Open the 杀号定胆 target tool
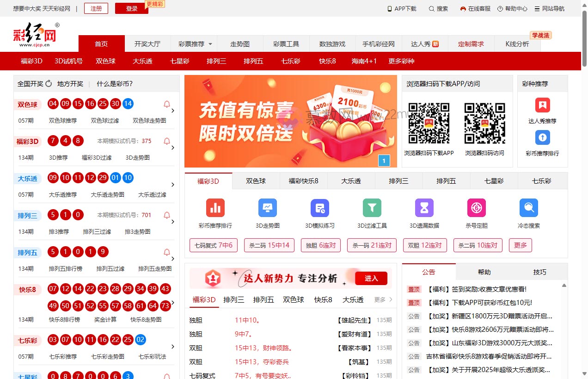588x379 pixels. (x=476, y=208)
